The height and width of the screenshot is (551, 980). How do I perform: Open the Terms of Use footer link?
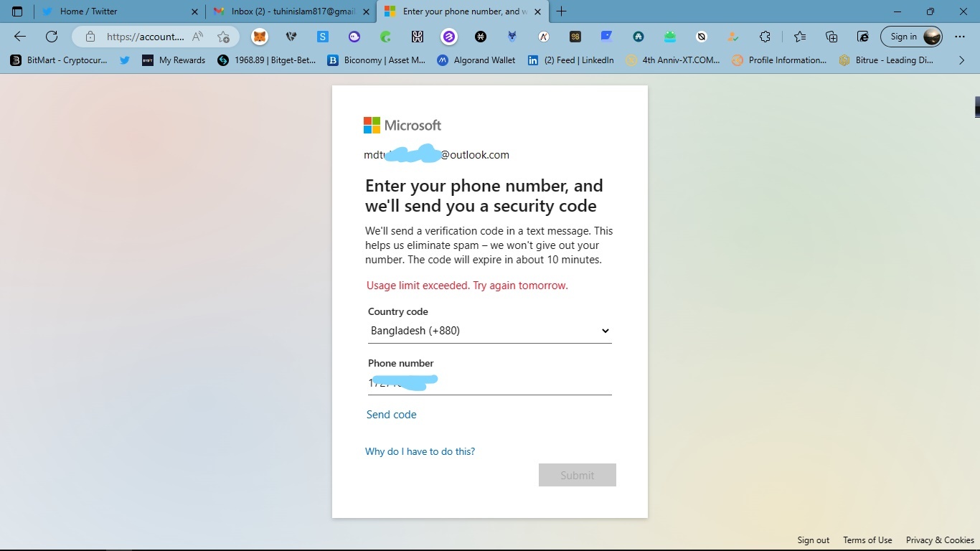coord(867,540)
